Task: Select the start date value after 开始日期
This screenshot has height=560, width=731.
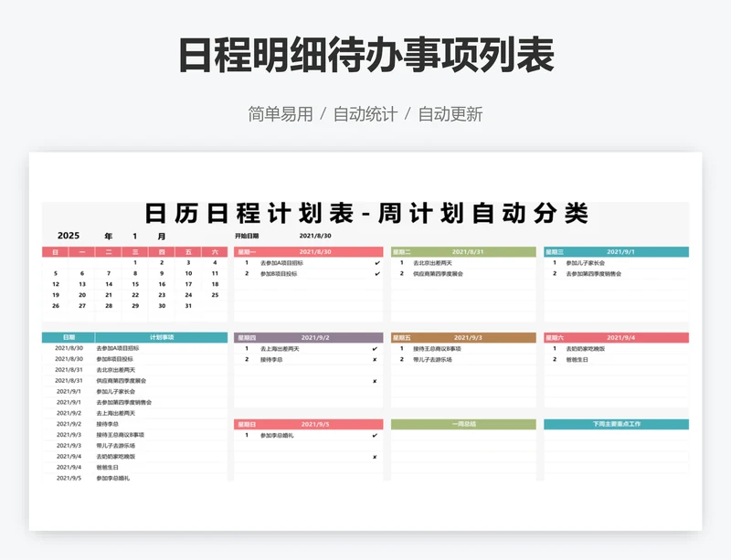Action: (315, 236)
